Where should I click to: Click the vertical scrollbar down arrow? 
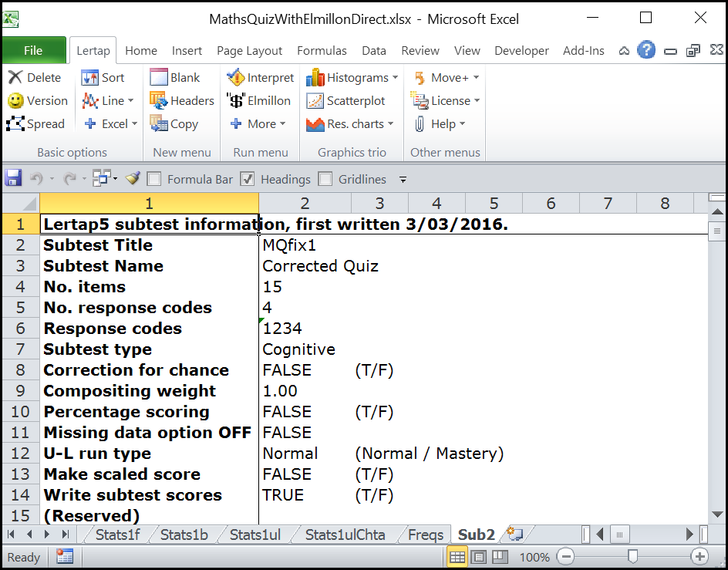click(717, 514)
